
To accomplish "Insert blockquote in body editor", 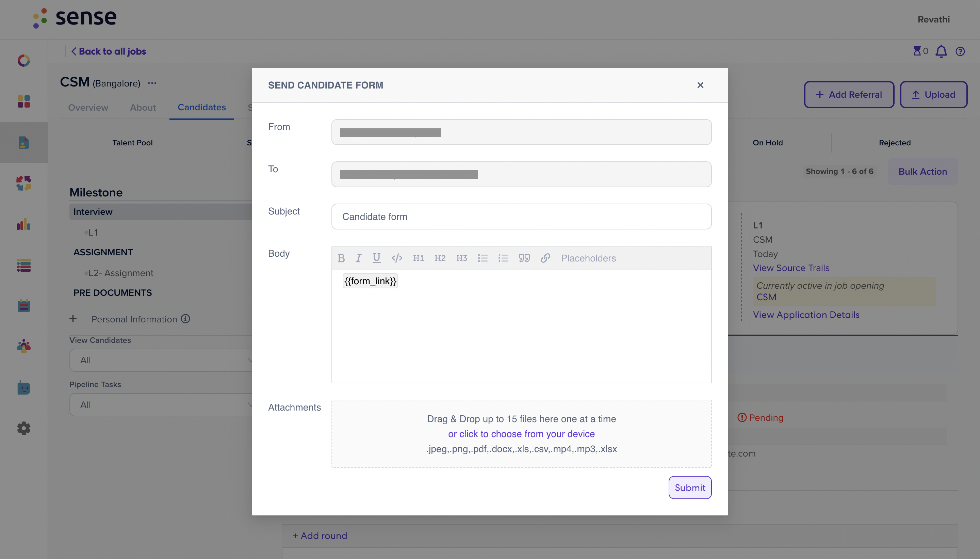I will tap(524, 258).
